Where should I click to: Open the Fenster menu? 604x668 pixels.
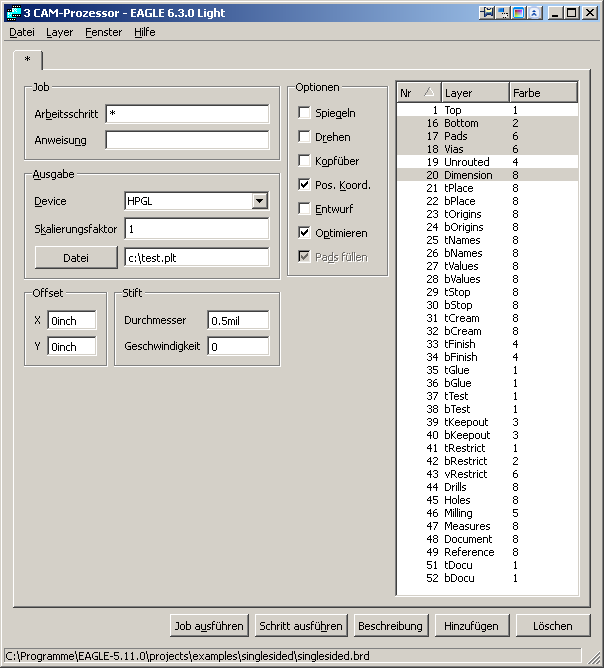tap(104, 32)
